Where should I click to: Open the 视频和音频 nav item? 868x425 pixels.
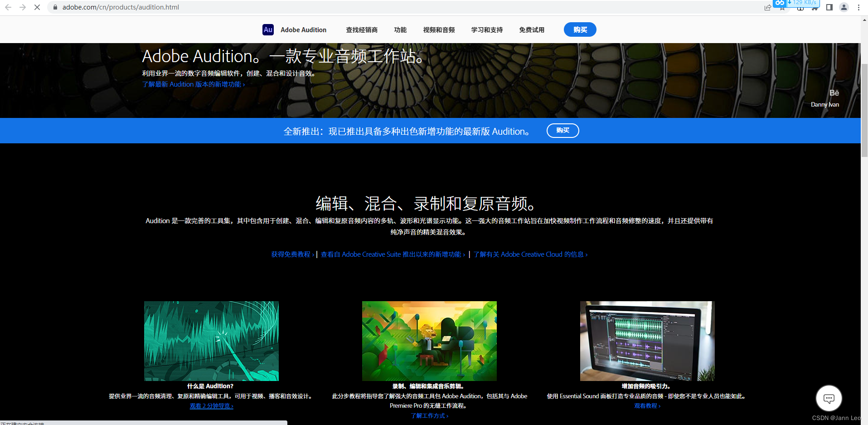439,30
